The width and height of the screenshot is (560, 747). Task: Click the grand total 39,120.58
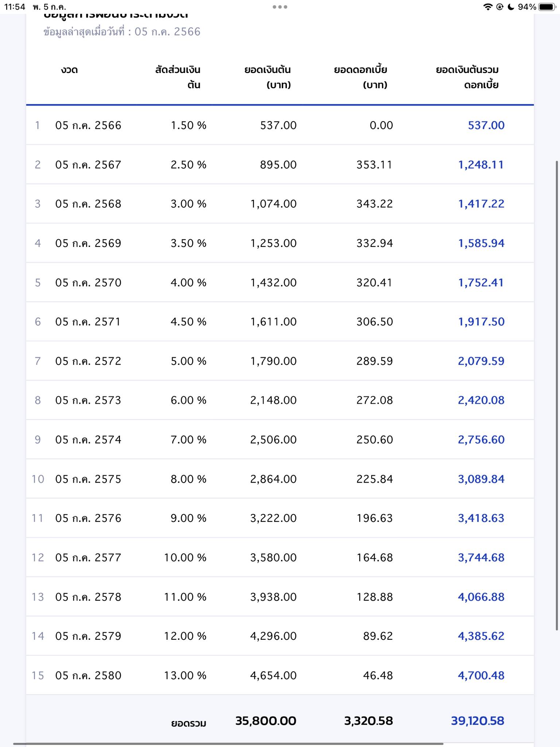[478, 721]
